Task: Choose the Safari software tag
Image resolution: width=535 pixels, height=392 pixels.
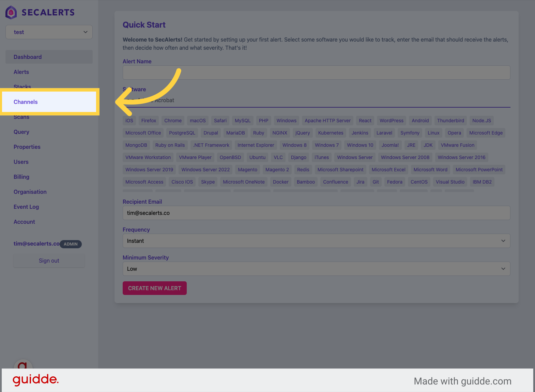Action: 220,121
